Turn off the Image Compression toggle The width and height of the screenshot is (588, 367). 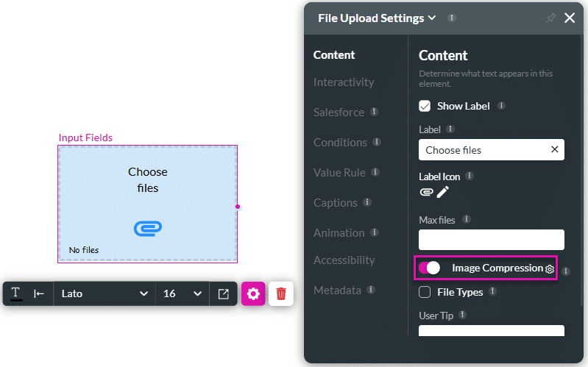tap(429, 268)
